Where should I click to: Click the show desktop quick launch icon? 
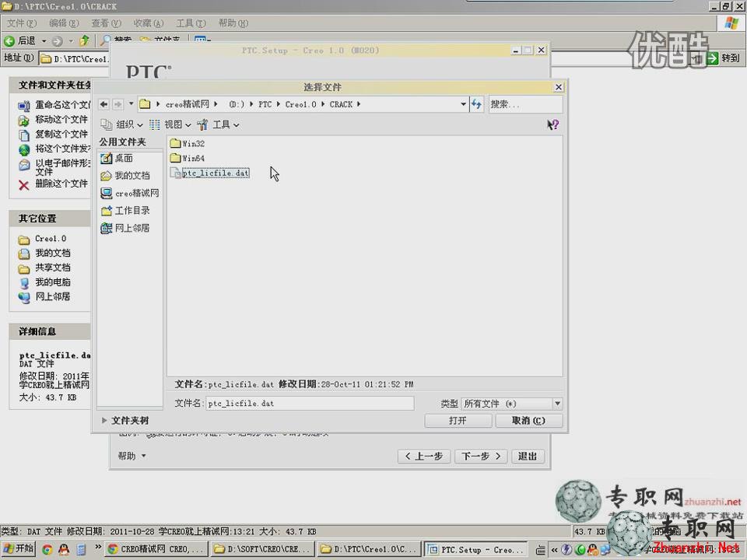coord(82,550)
